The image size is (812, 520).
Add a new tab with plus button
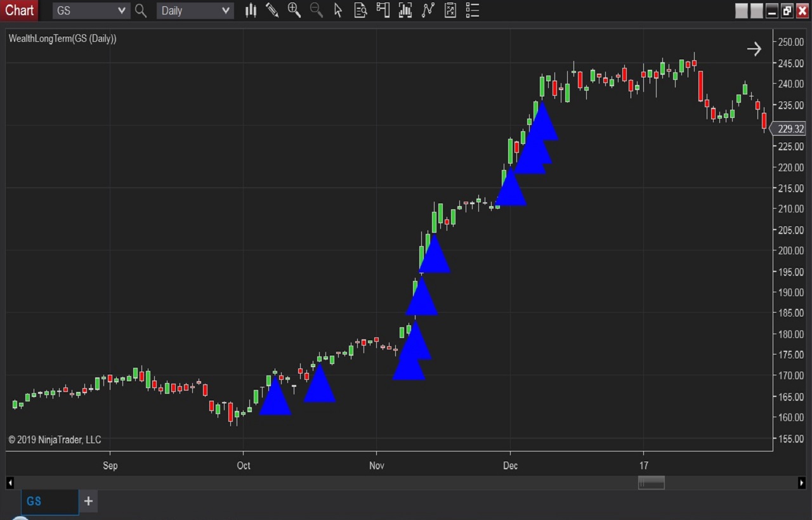(x=88, y=501)
